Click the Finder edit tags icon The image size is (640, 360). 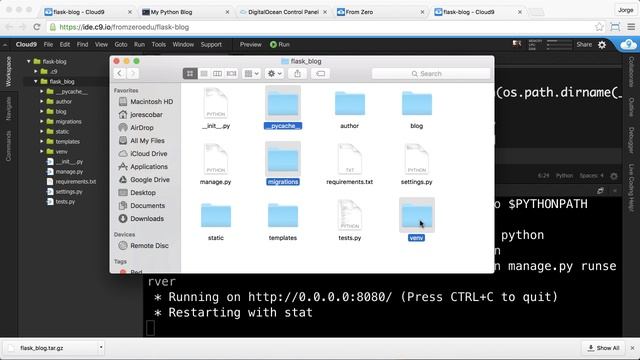[320, 73]
